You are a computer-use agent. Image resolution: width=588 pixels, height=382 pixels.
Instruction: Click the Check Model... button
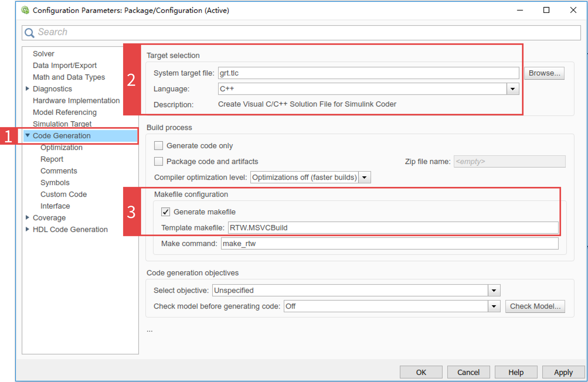coord(535,306)
